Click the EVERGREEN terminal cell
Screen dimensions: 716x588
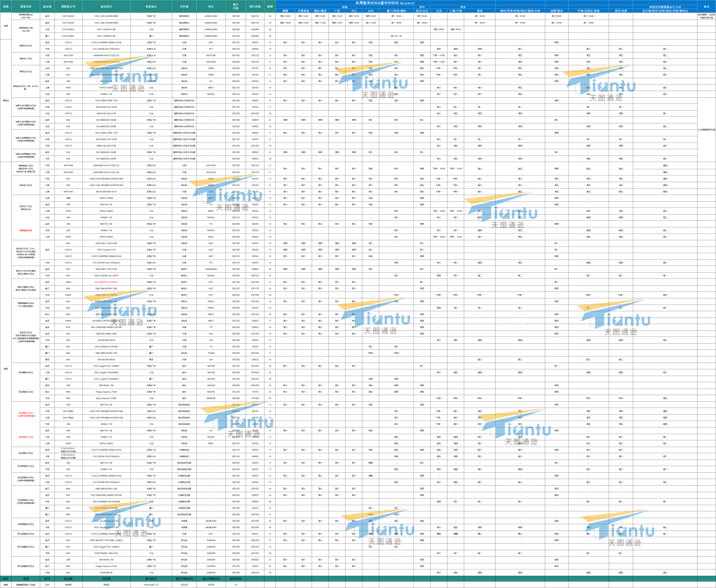click(x=211, y=269)
